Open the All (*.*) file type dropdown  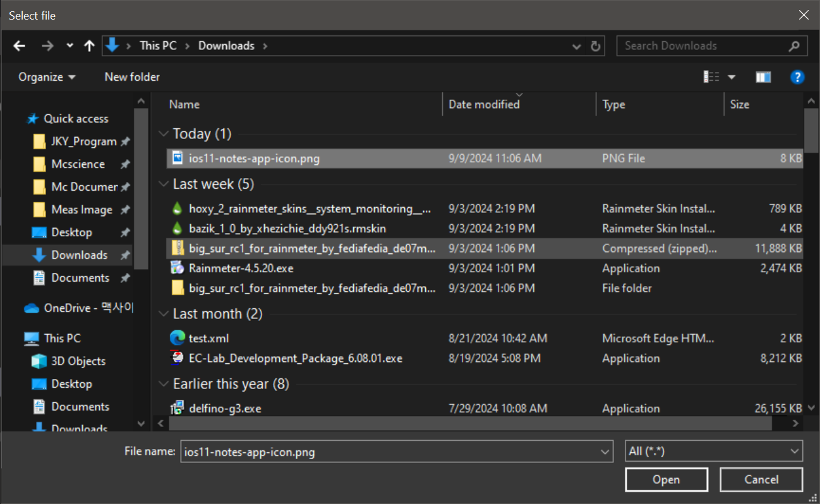714,452
